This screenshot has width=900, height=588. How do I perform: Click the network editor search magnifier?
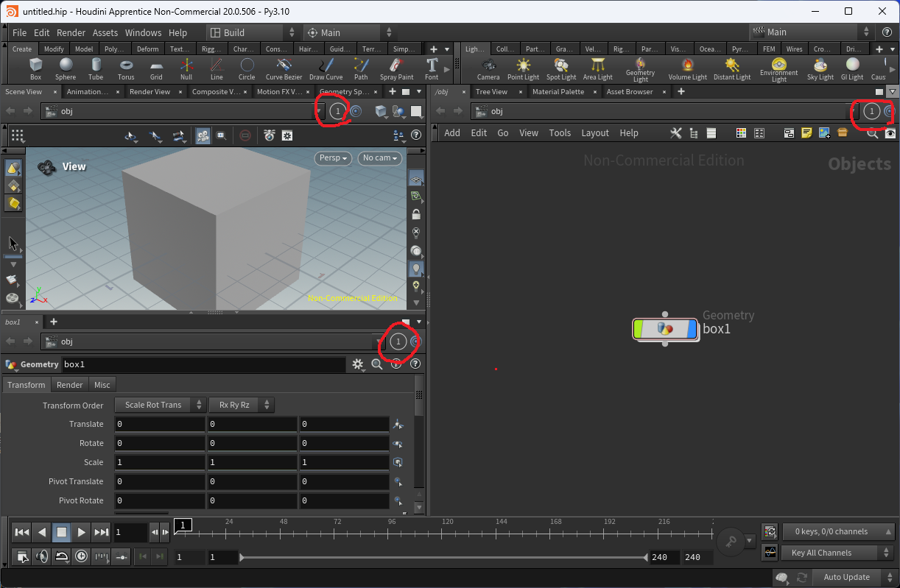(x=872, y=133)
